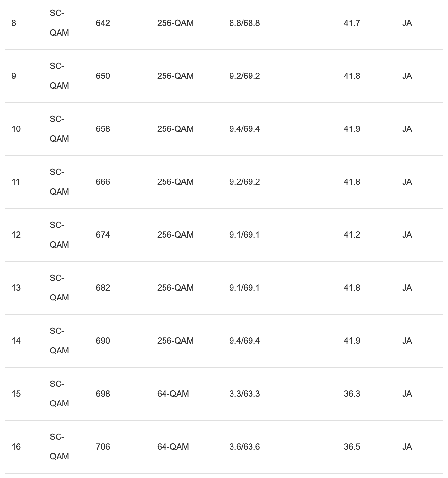The height and width of the screenshot is (478, 448).
Task: Click power level 9.4/69.4 in channel 10
Action: (x=244, y=129)
